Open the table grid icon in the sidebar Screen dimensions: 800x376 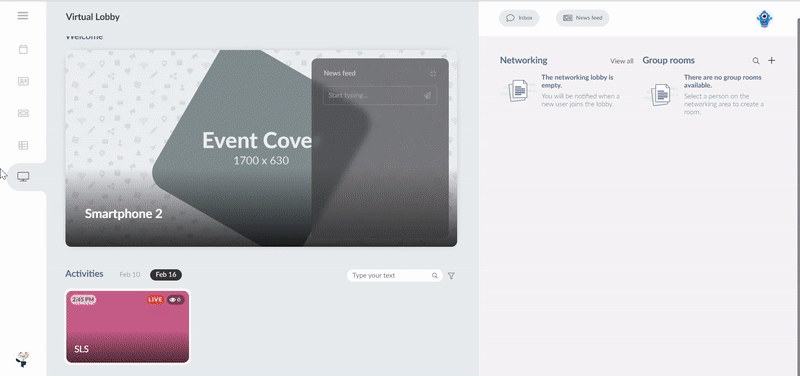tap(23, 145)
